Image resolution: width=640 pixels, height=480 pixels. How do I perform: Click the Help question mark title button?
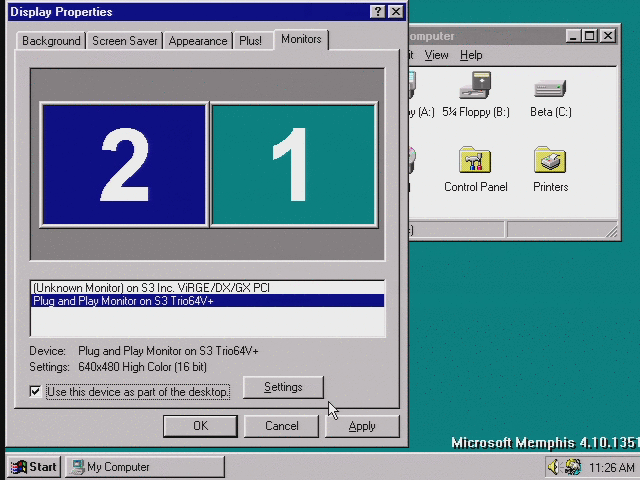(377, 12)
